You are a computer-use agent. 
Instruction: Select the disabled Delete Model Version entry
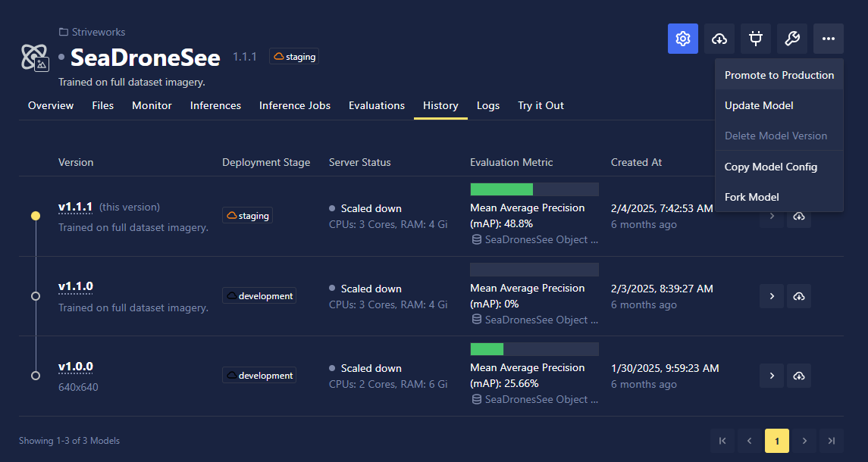(x=779, y=136)
